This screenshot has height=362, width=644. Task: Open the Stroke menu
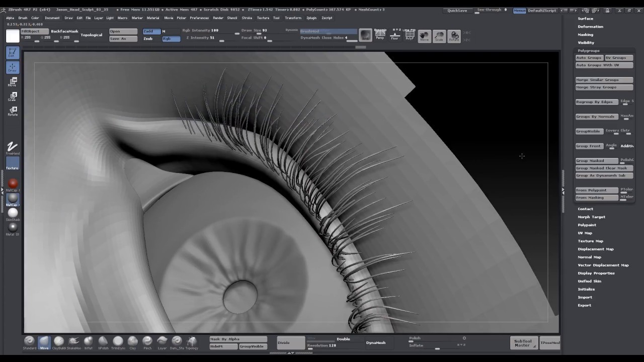tap(247, 18)
